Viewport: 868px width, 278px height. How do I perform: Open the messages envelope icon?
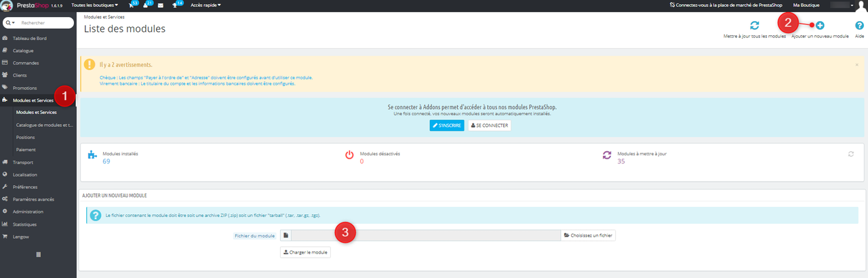click(x=161, y=5)
